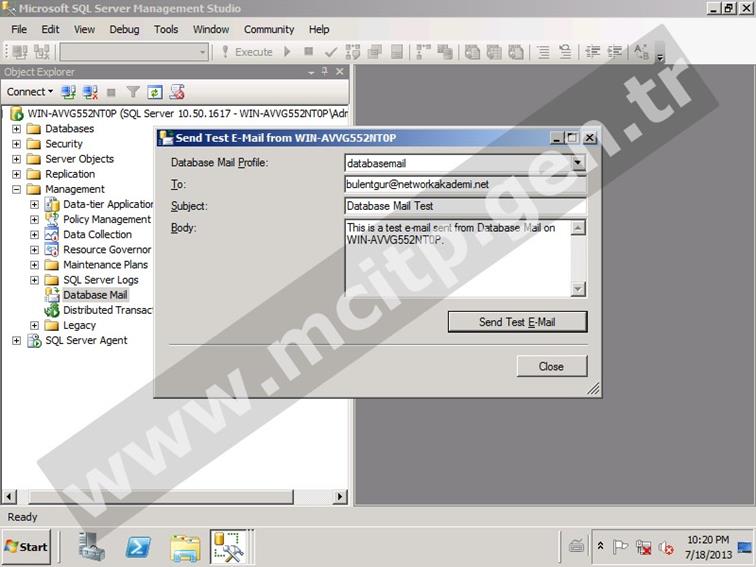This screenshot has width=756, height=567.
Task: Click the Debug play arrow icon
Action: [x=287, y=51]
